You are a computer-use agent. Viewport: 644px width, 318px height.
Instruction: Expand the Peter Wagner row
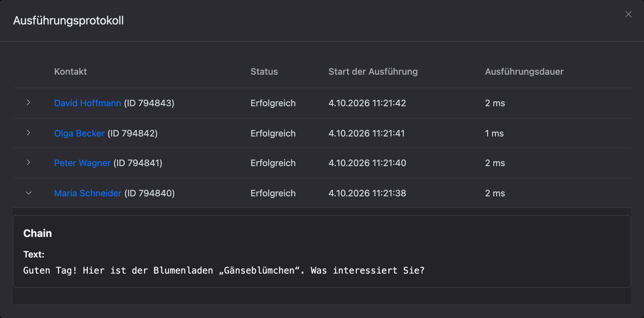coord(28,162)
